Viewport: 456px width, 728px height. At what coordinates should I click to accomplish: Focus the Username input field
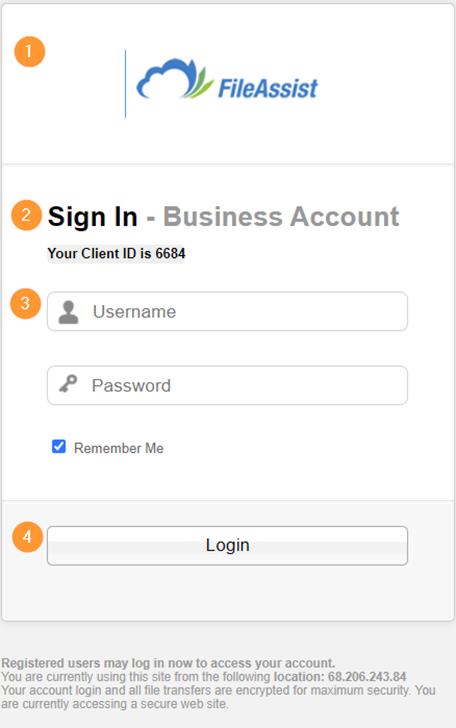(228, 312)
